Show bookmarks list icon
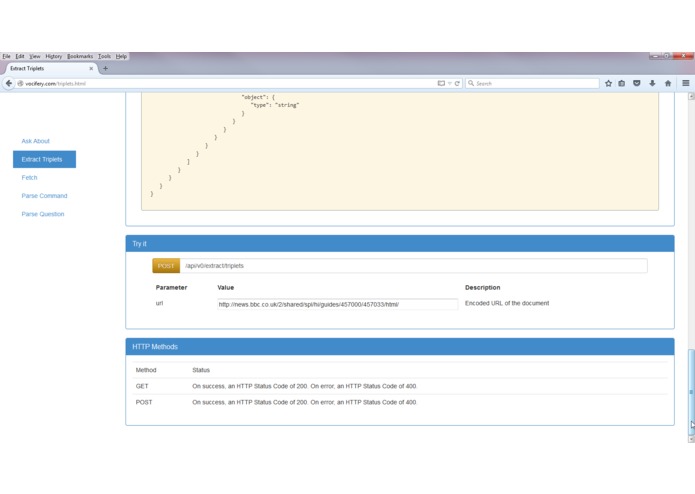 (622, 83)
